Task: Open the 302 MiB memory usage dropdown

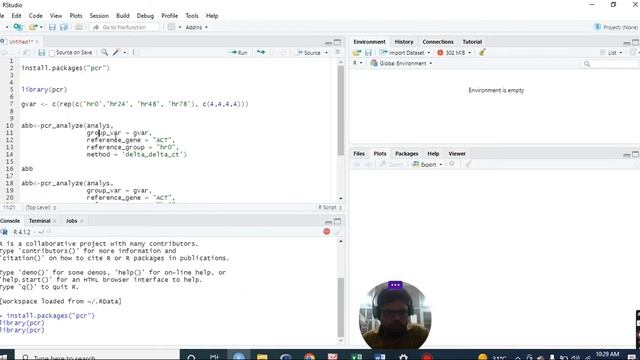Action: click(x=454, y=53)
